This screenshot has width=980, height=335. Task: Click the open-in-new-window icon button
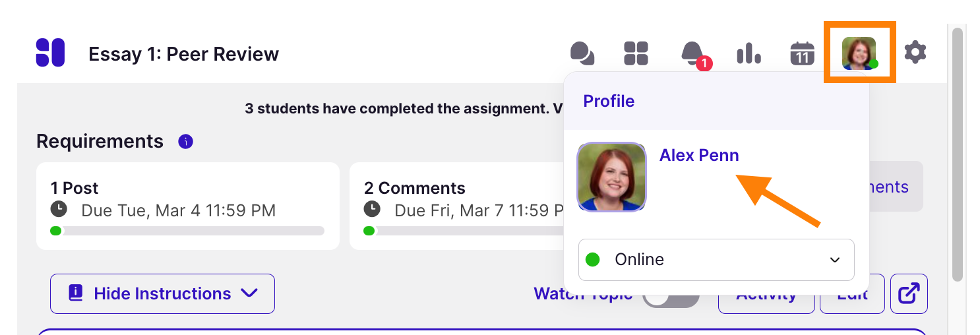909,293
